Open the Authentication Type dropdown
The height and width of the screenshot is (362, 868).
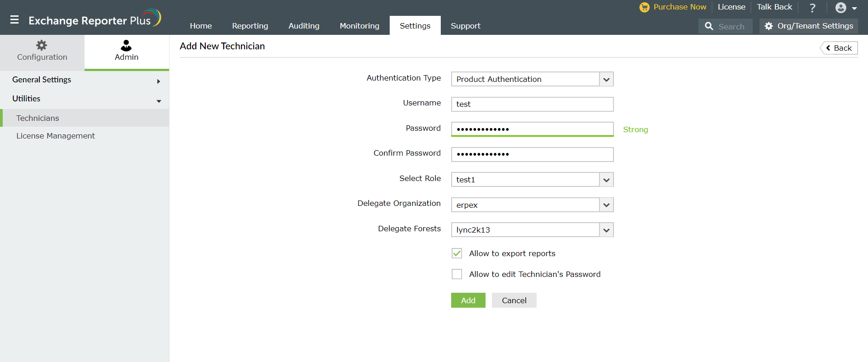(x=606, y=79)
